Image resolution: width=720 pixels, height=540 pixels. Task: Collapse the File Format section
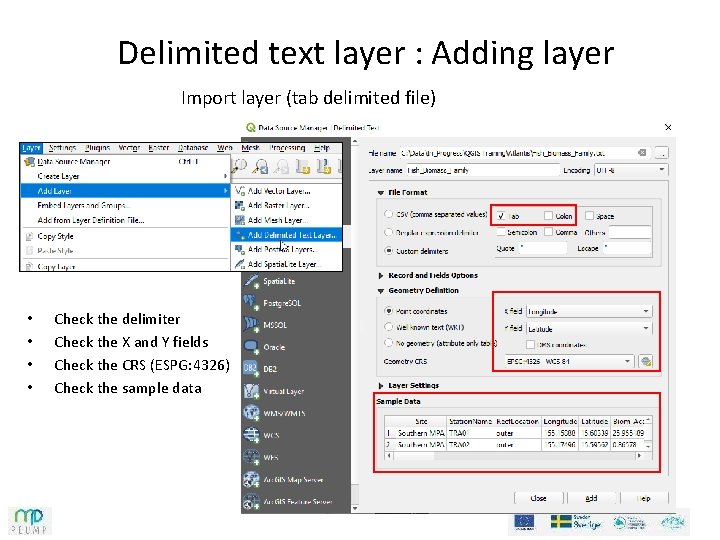[381, 193]
